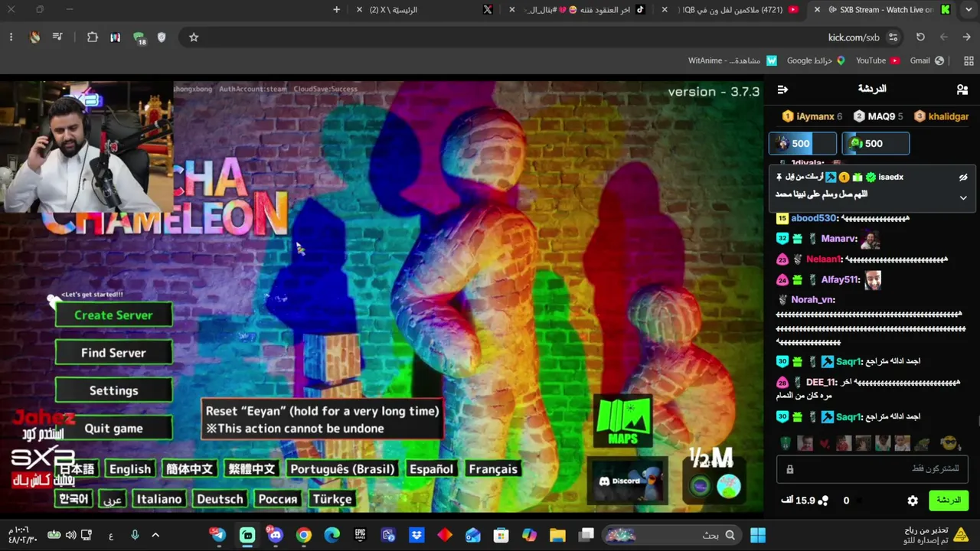
Task: Click Create Server in the game menu
Action: (113, 315)
